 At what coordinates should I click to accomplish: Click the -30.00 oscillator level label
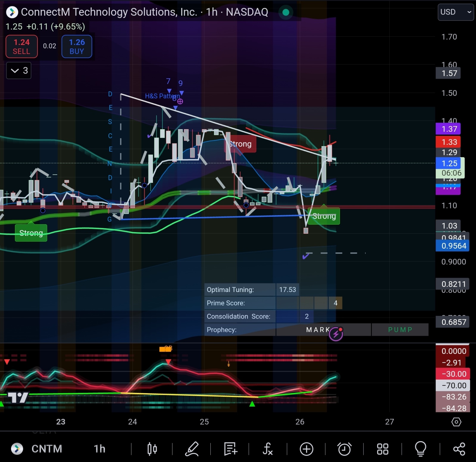453,374
